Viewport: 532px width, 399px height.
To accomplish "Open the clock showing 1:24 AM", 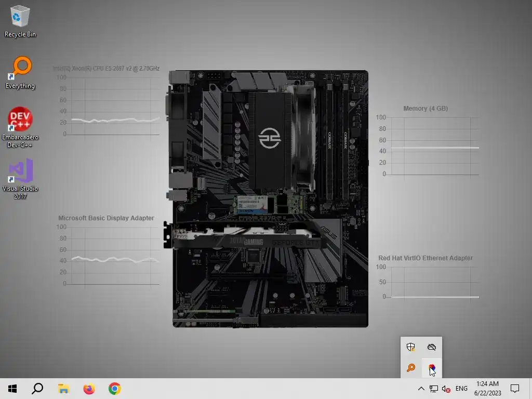I will pyautogui.click(x=487, y=389).
